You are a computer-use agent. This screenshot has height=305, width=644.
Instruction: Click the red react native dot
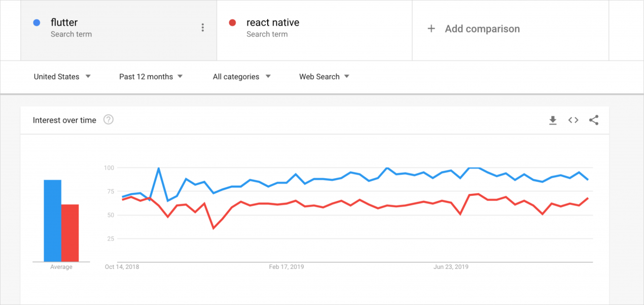click(232, 23)
